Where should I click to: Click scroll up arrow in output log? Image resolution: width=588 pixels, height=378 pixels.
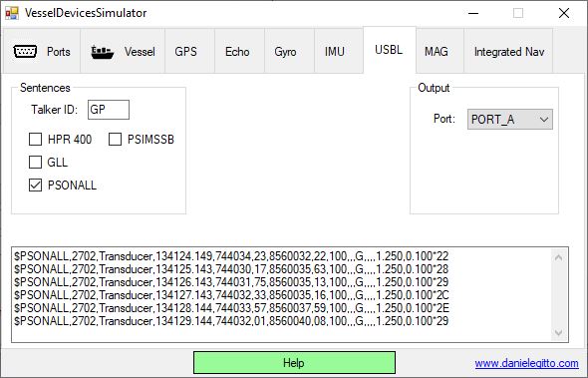pos(558,257)
